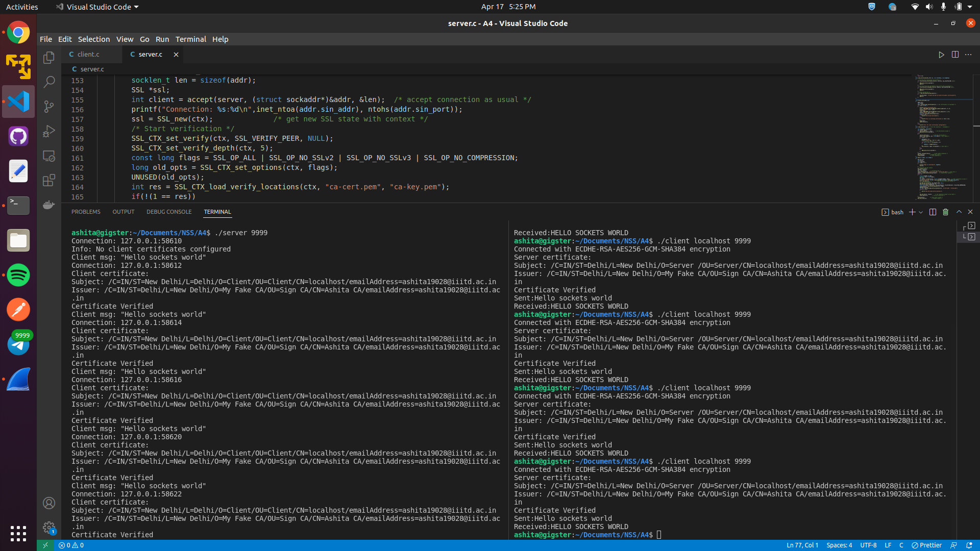980x551 pixels.
Task: Open the Explorer view in activity bar
Action: (x=49, y=58)
